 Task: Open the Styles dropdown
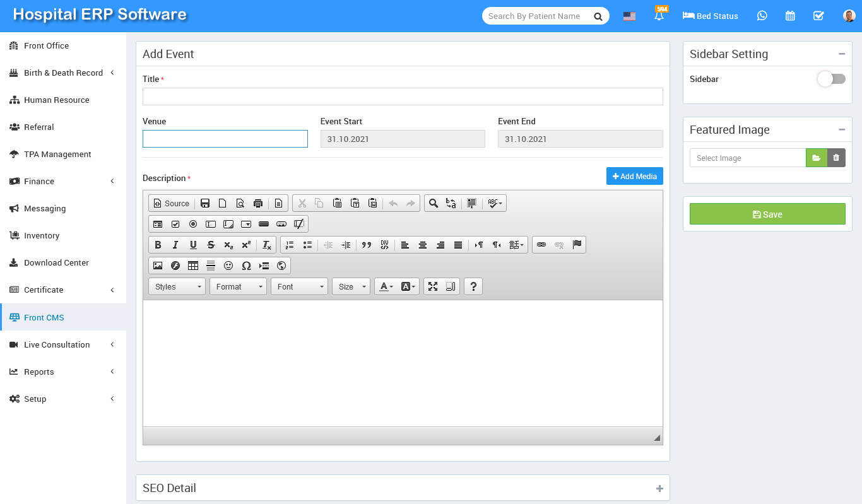click(177, 286)
